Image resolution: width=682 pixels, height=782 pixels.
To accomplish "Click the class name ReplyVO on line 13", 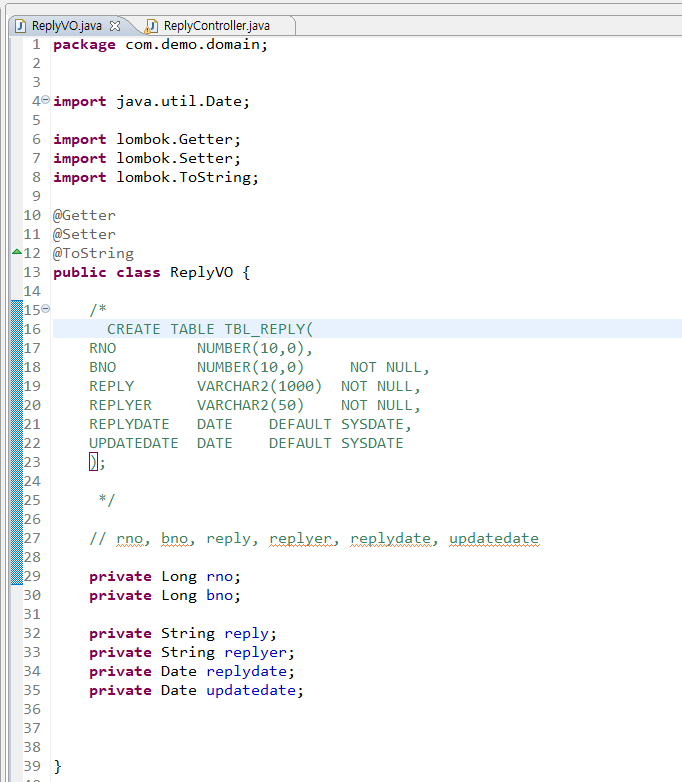I will 202,273.
